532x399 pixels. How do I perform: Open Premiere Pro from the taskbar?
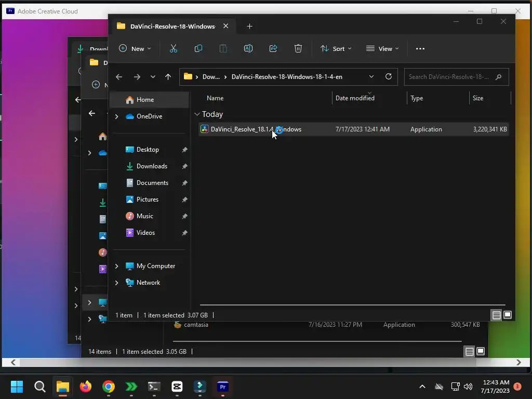222,387
